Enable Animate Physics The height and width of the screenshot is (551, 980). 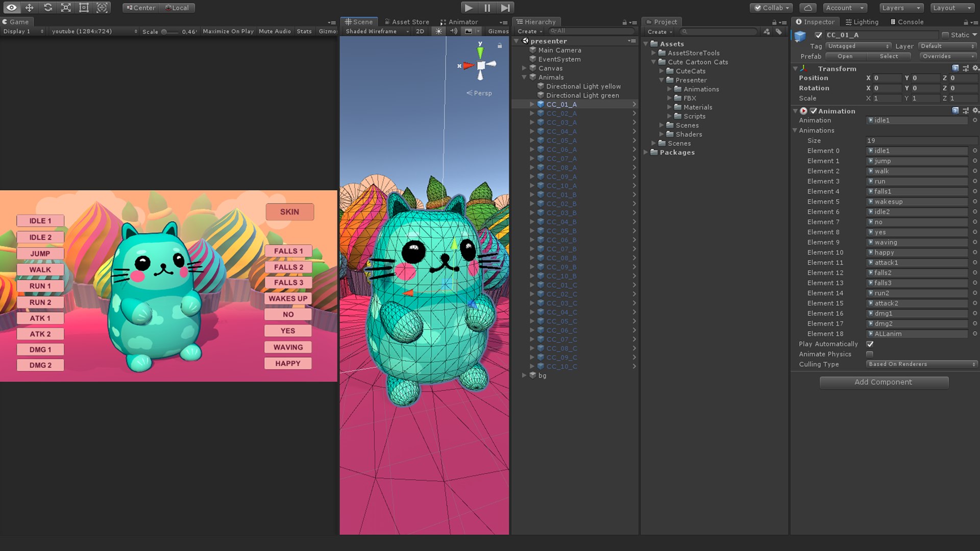tap(870, 354)
